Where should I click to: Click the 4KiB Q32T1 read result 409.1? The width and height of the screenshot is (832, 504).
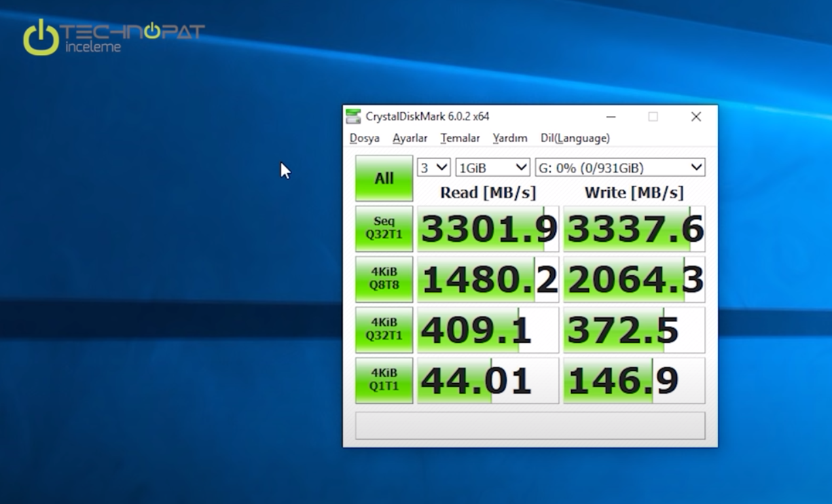click(488, 329)
